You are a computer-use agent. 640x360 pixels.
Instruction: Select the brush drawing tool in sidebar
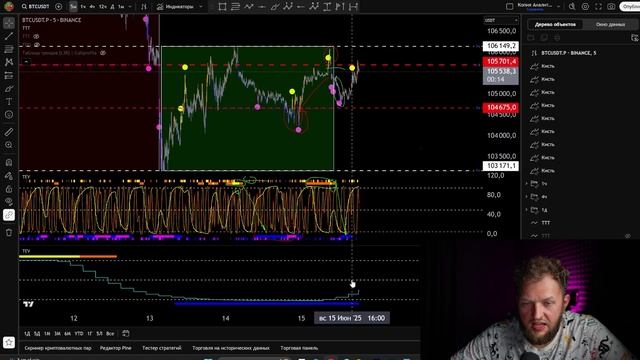(9, 89)
